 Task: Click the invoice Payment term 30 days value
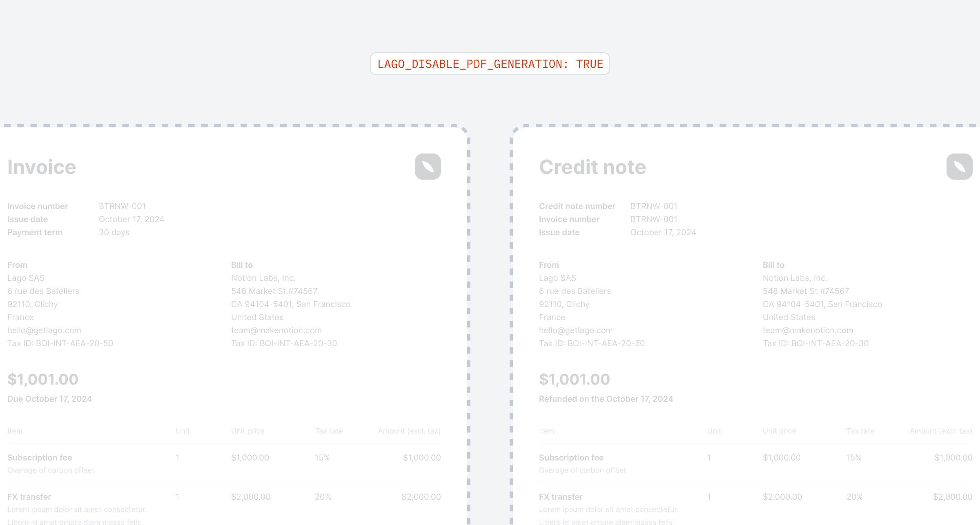tap(114, 232)
